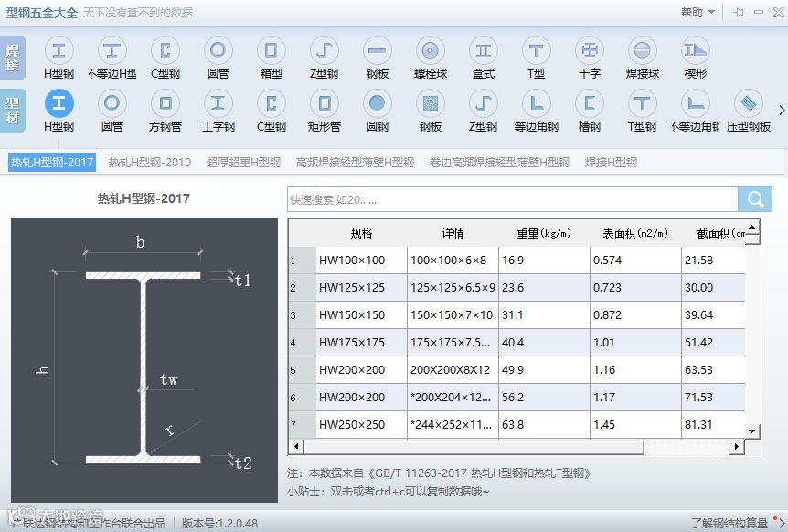This screenshot has height=532, width=788.
Task: Open the 帮助 help dropdown menu
Action: 697,13
